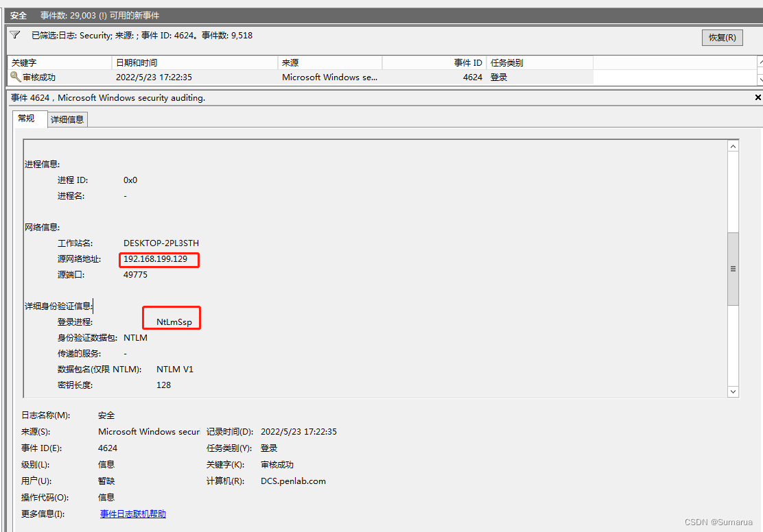The image size is (763, 532).
Task: Sort by the 来源 column header
Action: tap(330, 63)
